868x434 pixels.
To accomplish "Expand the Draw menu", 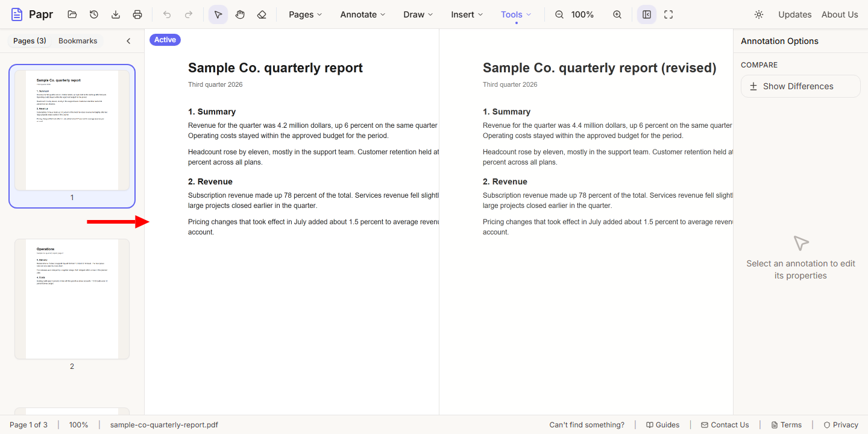I will (418, 14).
